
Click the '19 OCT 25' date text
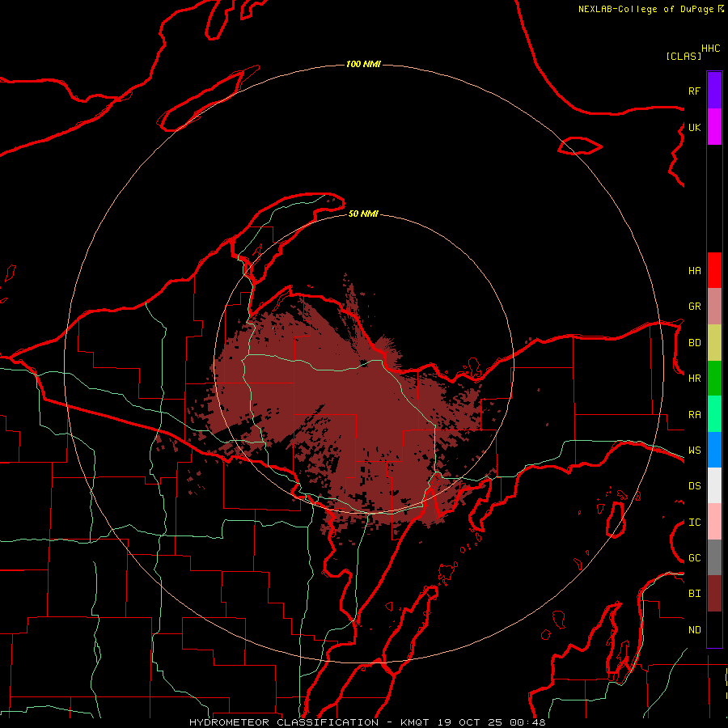(x=471, y=722)
